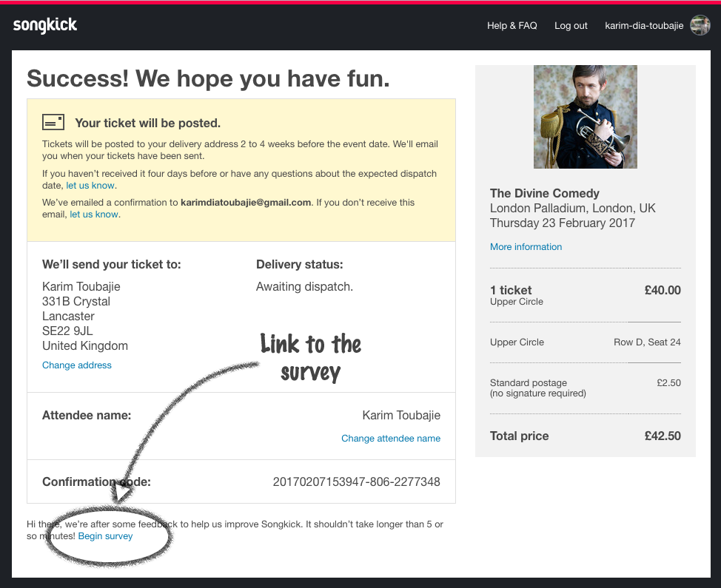
Task: Click 'Your ticket will be posted.' heading
Action: [147, 123]
